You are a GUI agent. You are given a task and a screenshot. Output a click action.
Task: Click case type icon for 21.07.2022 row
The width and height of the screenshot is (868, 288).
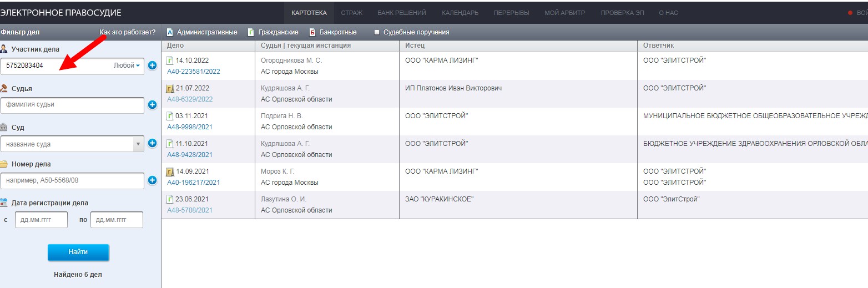click(x=170, y=88)
